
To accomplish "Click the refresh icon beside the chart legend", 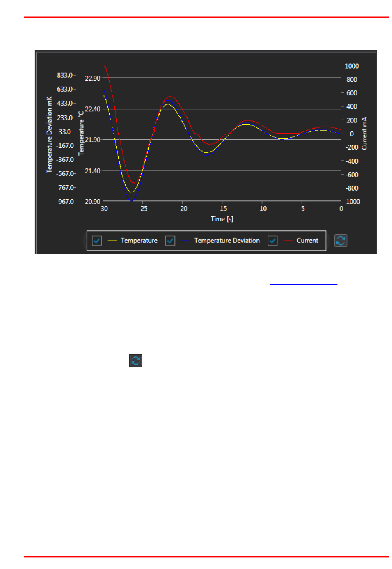I will 340,241.
